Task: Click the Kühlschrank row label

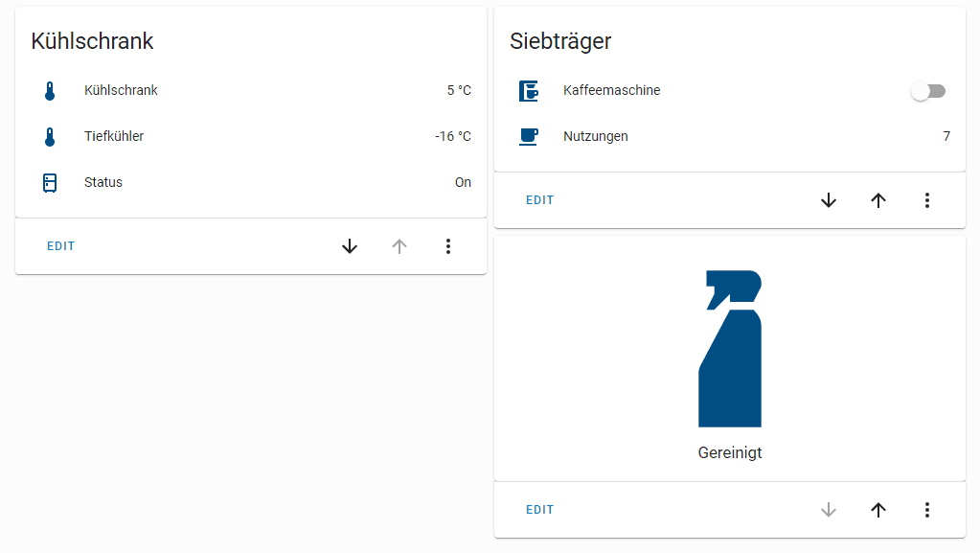Action: [x=121, y=91]
